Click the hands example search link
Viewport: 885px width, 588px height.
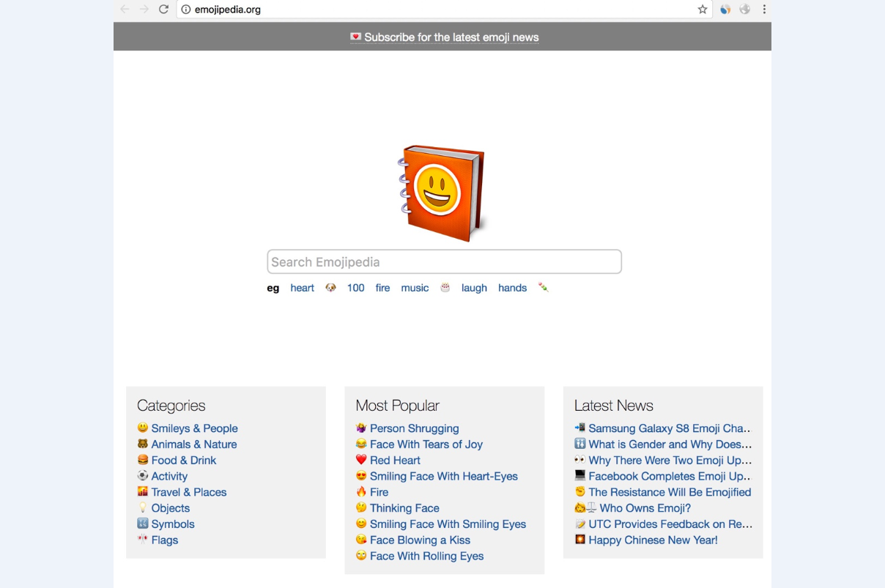(512, 288)
